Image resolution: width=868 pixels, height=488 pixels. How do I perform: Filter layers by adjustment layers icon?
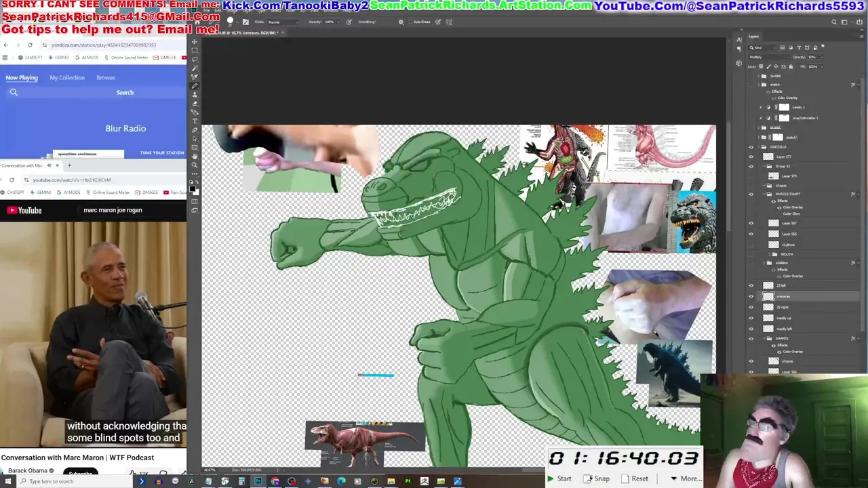(x=791, y=47)
